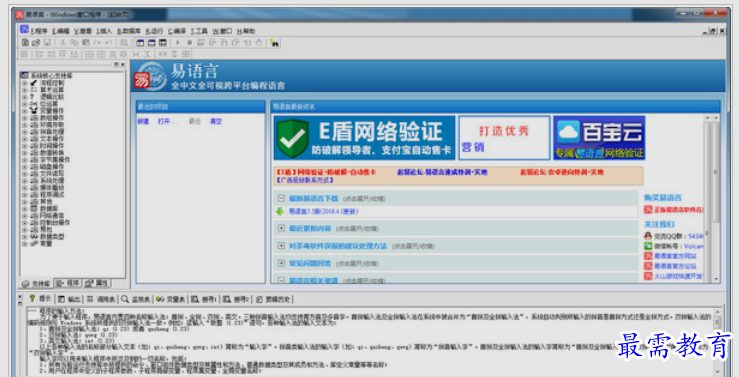Open the 程序 menu
The image size is (739, 377).
[39, 31]
